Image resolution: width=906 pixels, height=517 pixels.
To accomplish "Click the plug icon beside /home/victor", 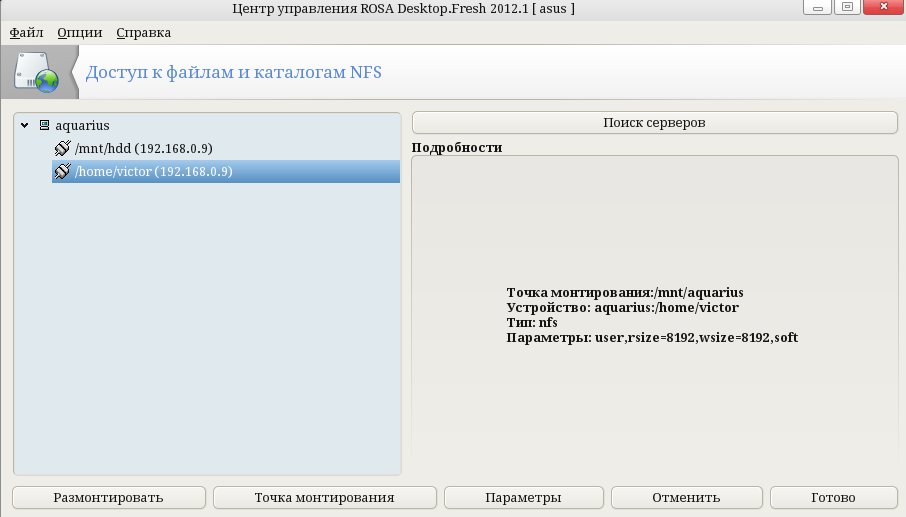I will [62, 171].
